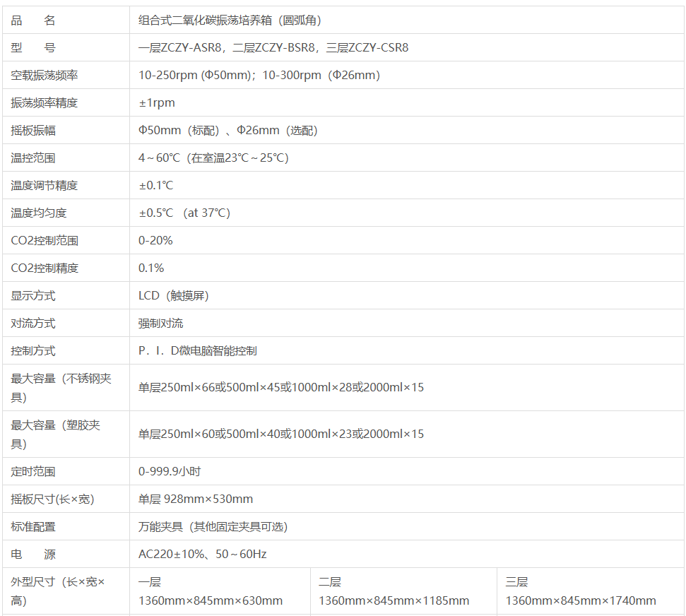Select the P.I.D微电脑智能控制 text
Viewport: 686px width, 616px height.
pos(198,351)
